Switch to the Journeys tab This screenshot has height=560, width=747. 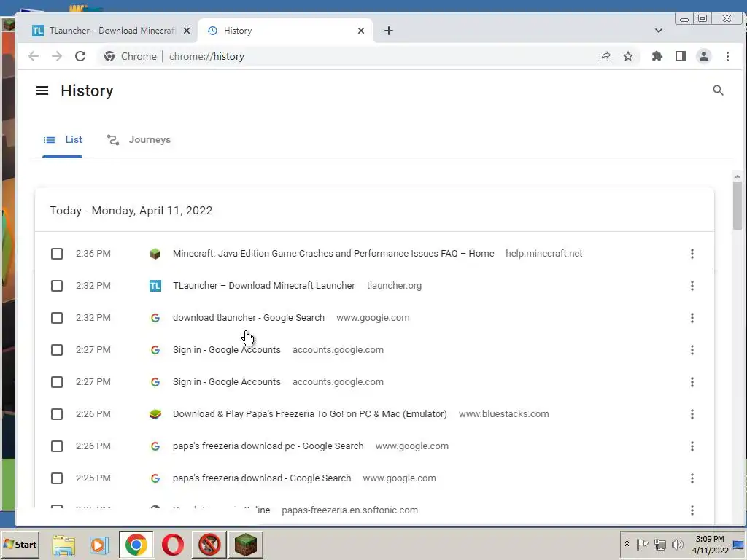coord(138,139)
